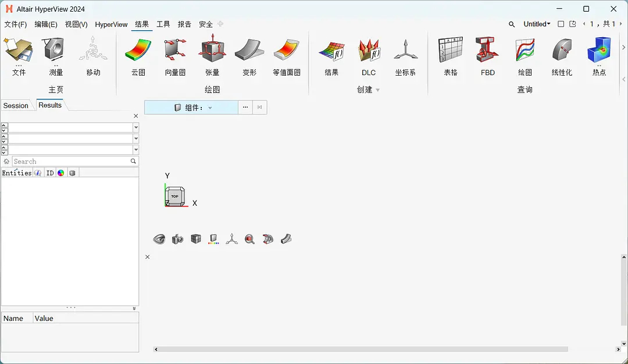Expand the second Results browser dropdown
628x364 pixels.
(135, 138)
